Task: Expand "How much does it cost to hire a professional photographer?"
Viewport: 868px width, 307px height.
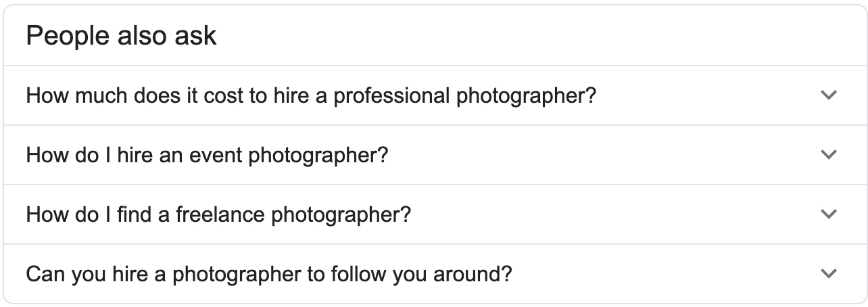Action: tap(311, 95)
